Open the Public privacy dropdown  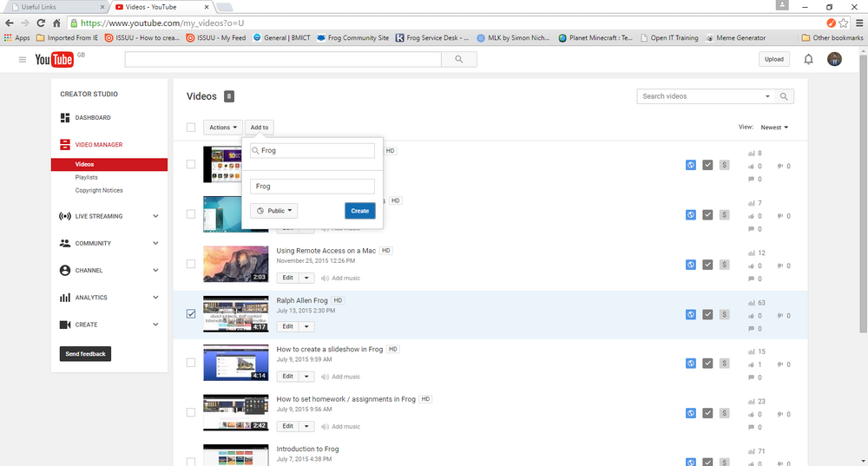click(273, 211)
